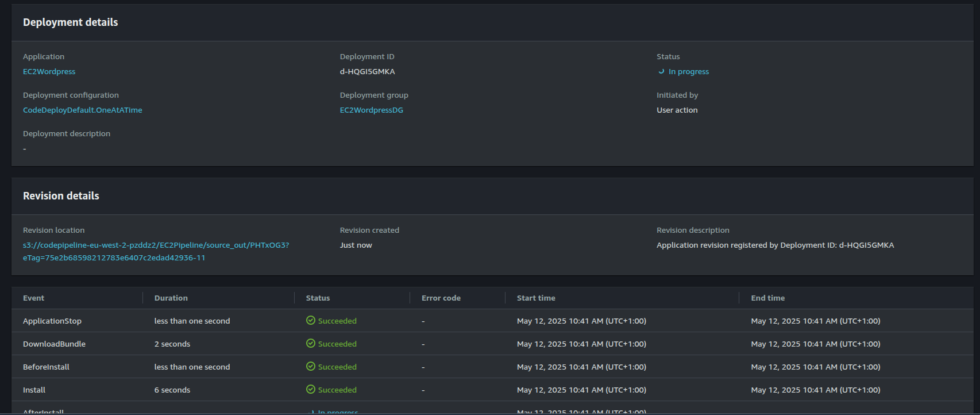Image resolution: width=980 pixels, height=415 pixels.
Task: Click the BeforeInstall event name
Action: [46, 367]
